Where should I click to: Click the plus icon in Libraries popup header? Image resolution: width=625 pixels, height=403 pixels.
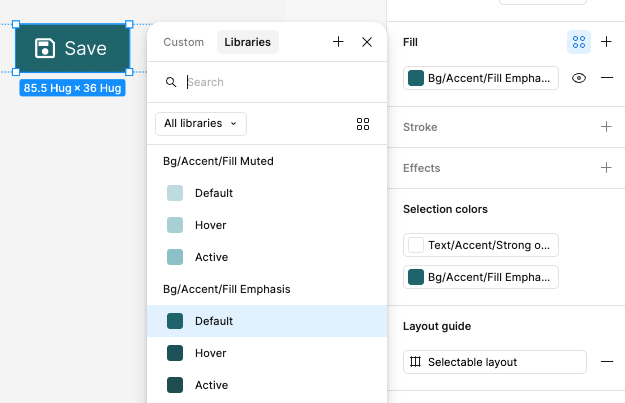338,42
